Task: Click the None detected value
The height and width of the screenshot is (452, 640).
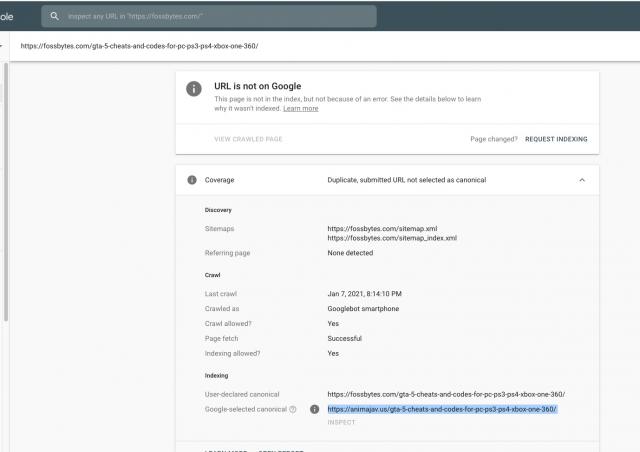Action: (350, 253)
